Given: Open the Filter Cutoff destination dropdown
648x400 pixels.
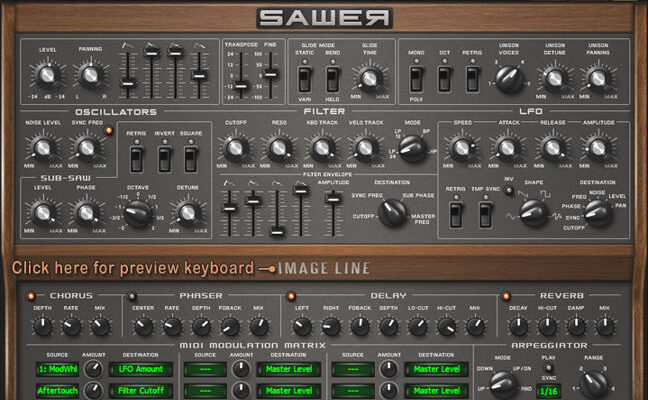Looking at the screenshot, I should click(138, 392).
